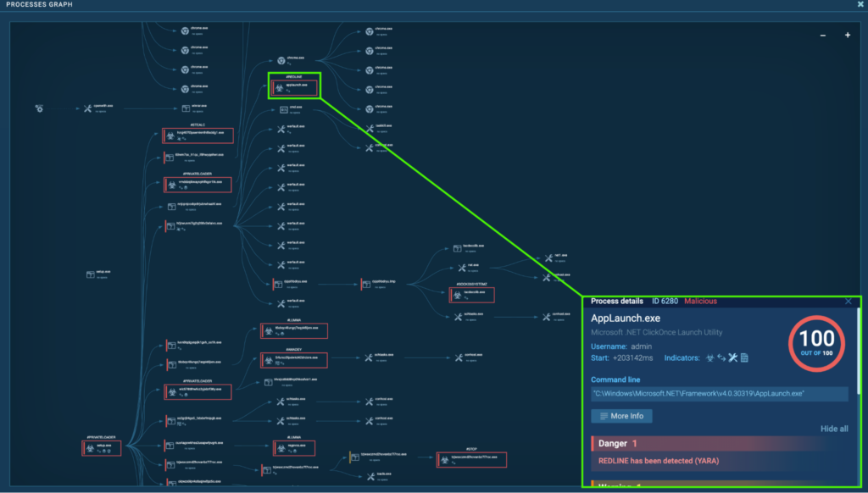The height and width of the screenshot is (493, 868).
Task: Select the SOCKS5SYSTEMZ process node
Action: 471,294
